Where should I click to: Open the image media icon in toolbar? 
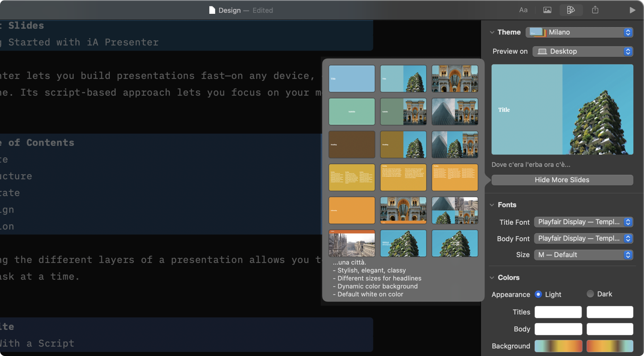pos(547,10)
